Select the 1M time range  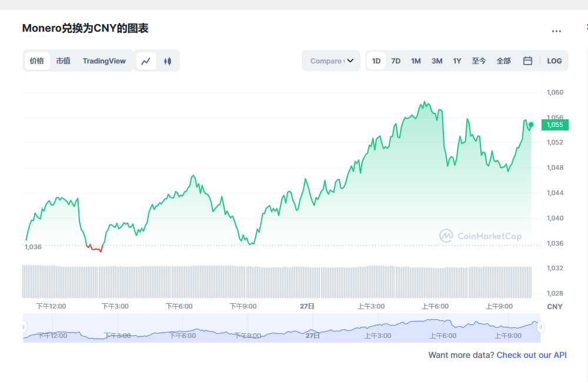416,61
